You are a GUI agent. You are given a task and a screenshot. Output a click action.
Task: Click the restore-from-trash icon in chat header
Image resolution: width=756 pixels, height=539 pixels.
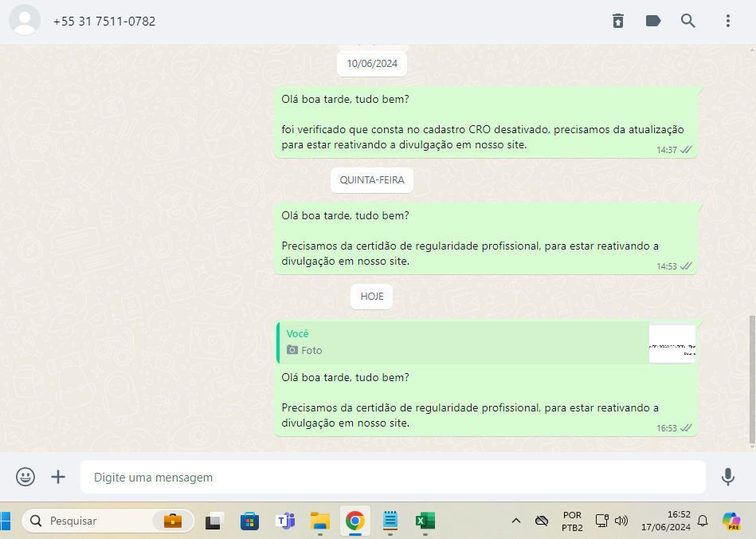[618, 21]
